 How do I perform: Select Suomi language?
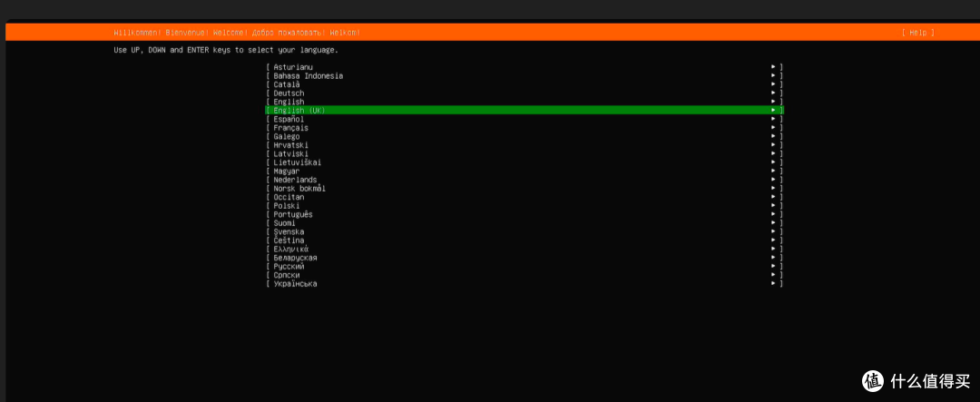pyautogui.click(x=524, y=223)
